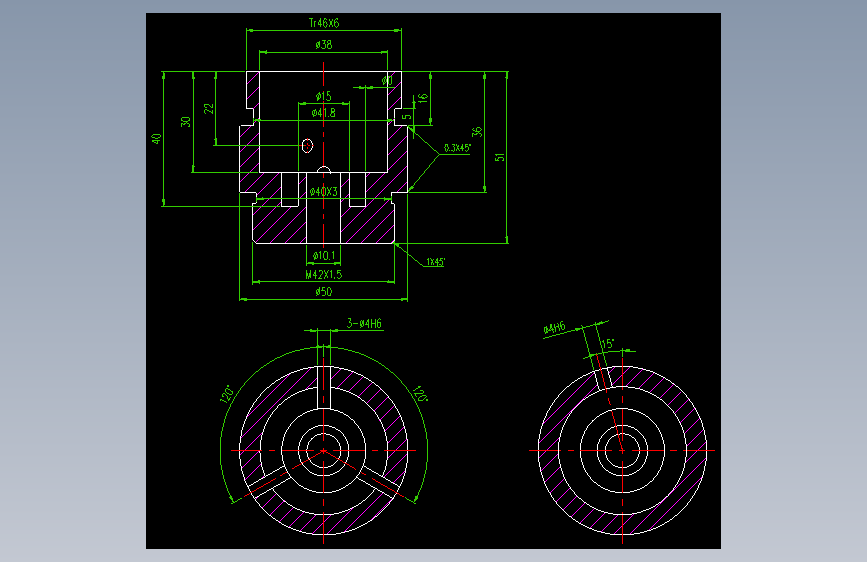This screenshot has height=562, width=867.
Task: Click the ø38 diameter dimension label
Action: pyautogui.click(x=324, y=45)
